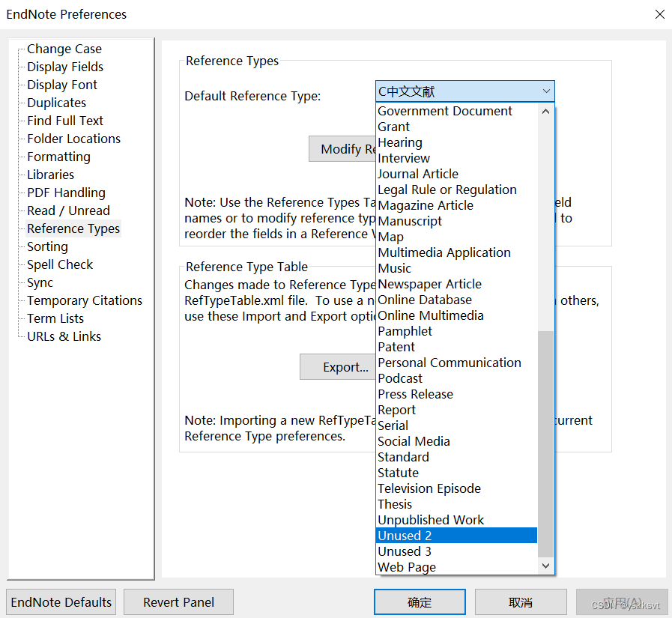Pick Serial reference type
This screenshot has height=618, width=672.
pyautogui.click(x=456, y=425)
